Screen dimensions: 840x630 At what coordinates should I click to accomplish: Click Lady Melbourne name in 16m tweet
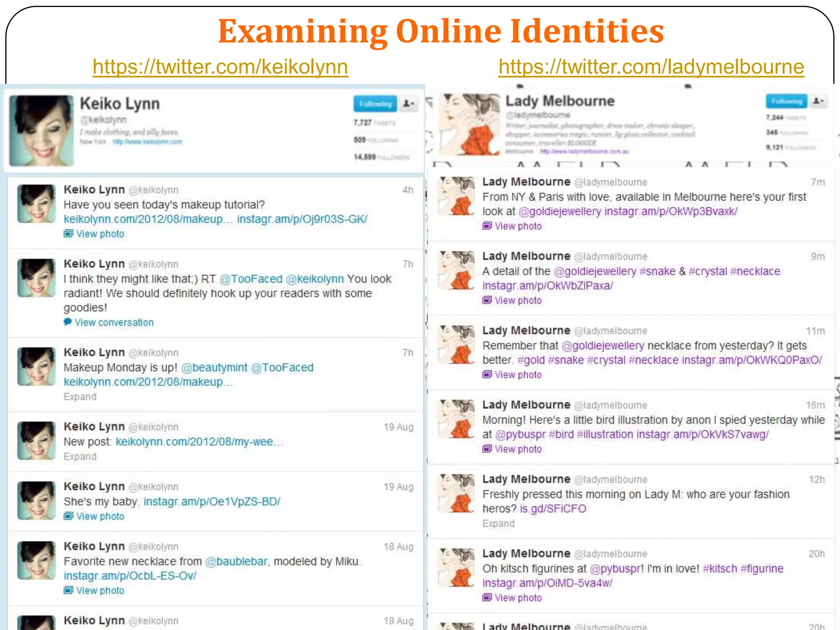click(x=526, y=405)
